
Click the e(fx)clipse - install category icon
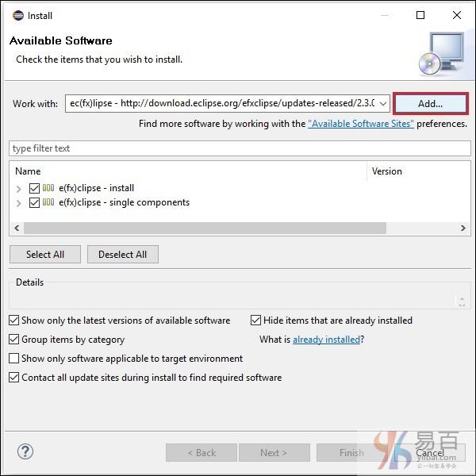(x=48, y=188)
